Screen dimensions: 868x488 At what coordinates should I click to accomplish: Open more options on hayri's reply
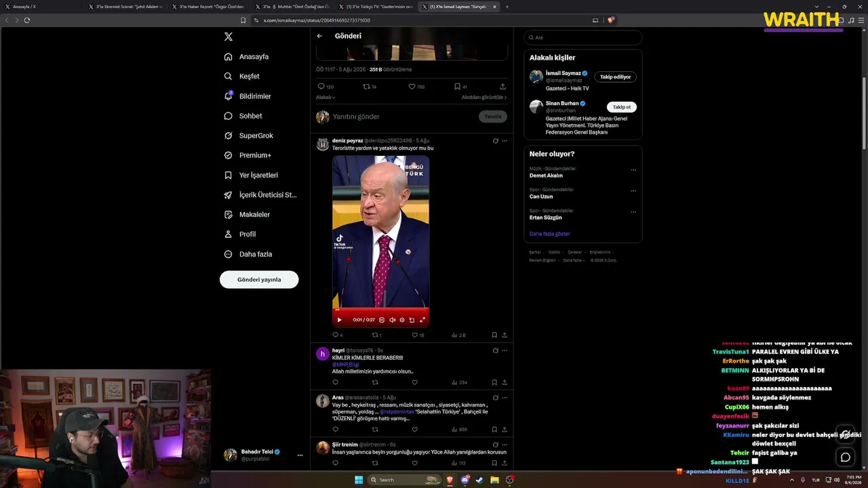pyautogui.click(x=505, y=350)
